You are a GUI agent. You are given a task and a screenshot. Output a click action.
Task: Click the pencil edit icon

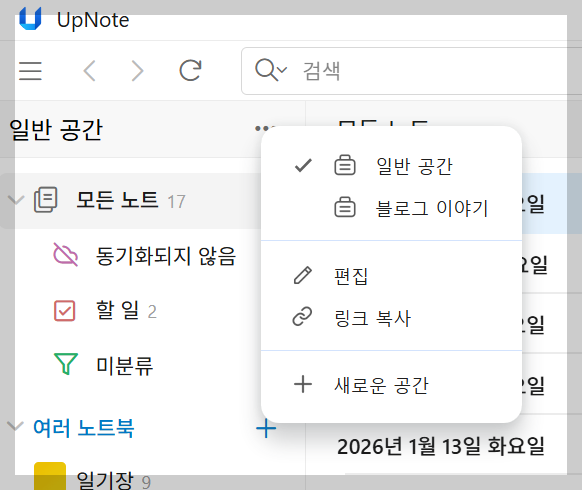click(303, 276)
